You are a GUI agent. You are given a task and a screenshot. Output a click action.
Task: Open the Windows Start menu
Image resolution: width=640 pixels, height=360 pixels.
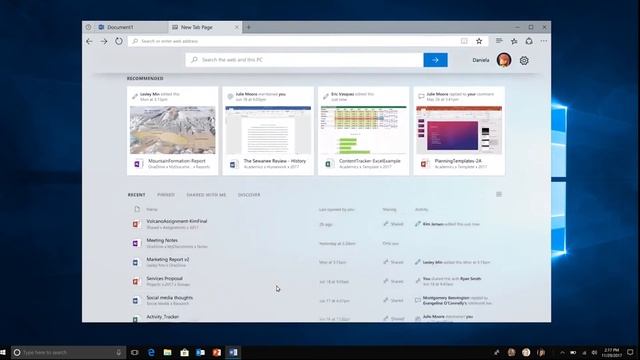pos(3,352)
